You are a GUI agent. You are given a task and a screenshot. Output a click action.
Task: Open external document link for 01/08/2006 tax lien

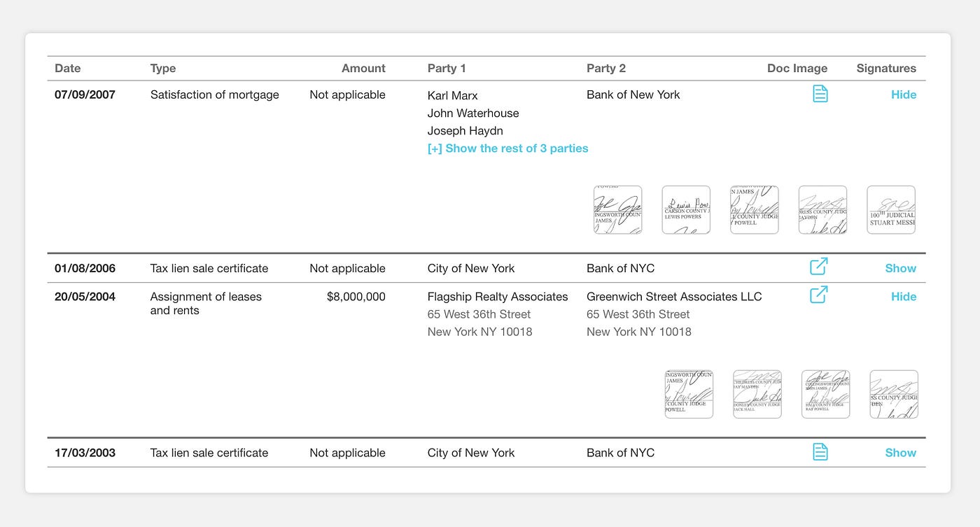[818, 267]
